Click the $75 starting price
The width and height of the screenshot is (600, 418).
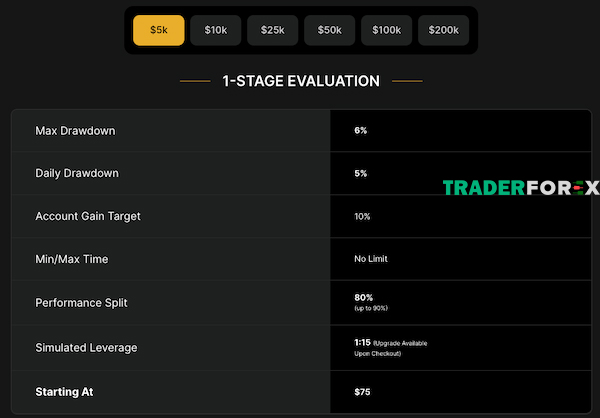point(362,391)
